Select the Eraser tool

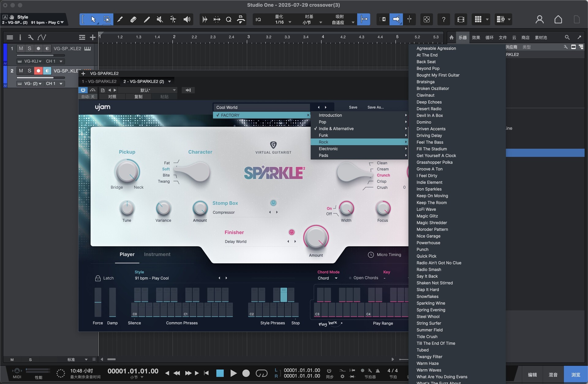point(133,20)
